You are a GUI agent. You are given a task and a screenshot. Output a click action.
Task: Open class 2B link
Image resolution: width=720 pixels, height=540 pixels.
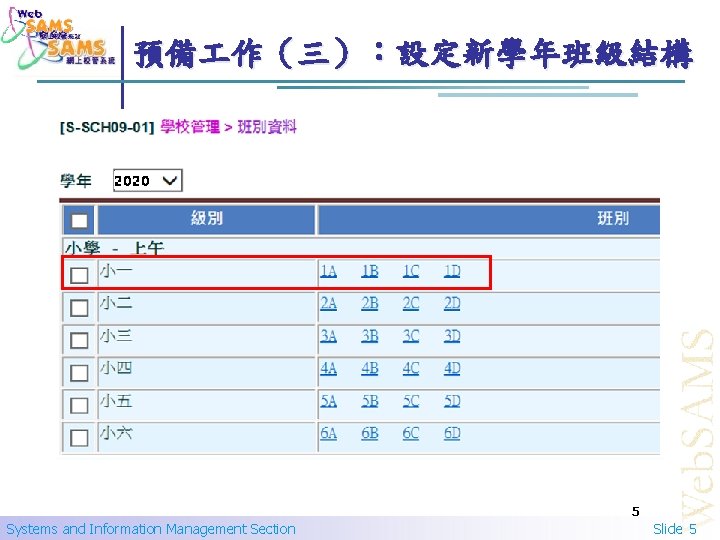point(370,304)
